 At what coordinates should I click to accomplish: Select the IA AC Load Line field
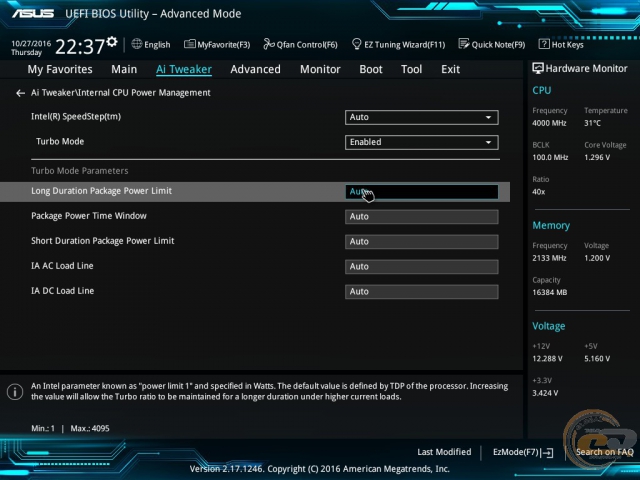point(421,267)
